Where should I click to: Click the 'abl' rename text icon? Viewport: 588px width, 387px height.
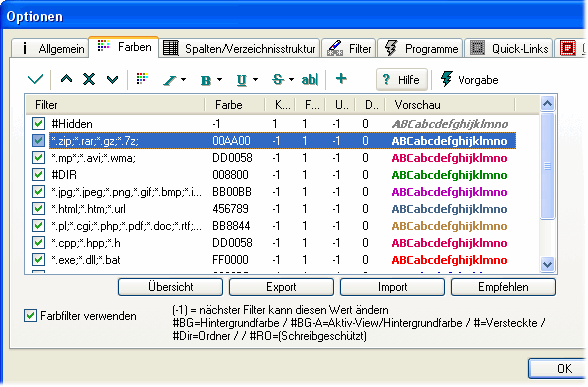pos(310,80)
